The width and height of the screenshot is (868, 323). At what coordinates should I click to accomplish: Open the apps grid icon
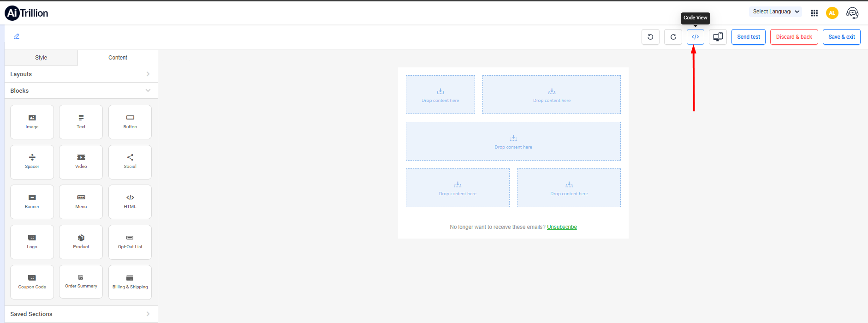tap(814, 13)
